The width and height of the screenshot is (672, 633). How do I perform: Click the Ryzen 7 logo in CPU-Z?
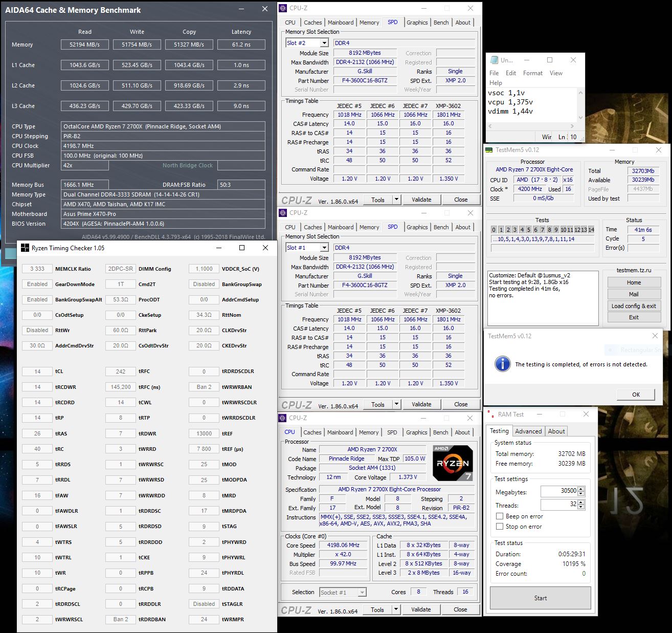[453, 463]
